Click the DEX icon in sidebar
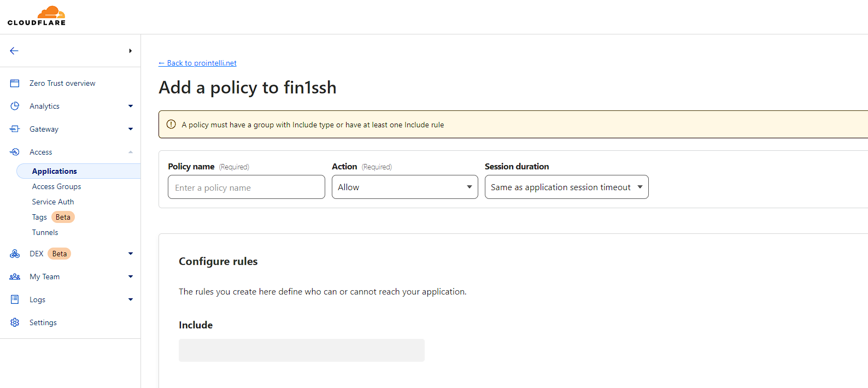 click(x=15, y=254)
